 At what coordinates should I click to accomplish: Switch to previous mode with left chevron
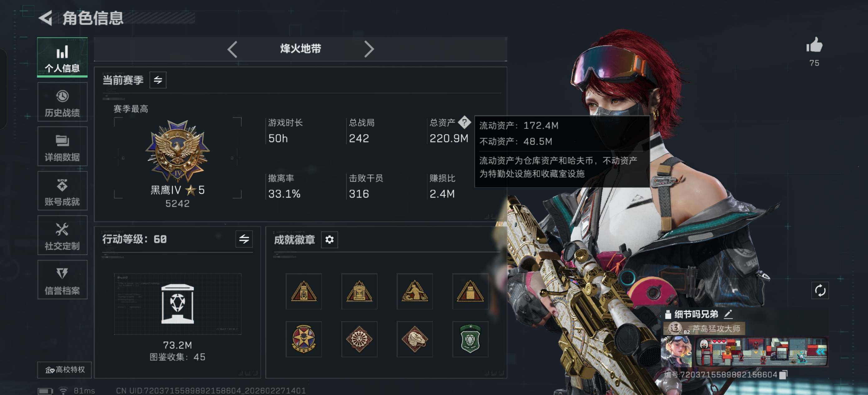coord(232,49)
